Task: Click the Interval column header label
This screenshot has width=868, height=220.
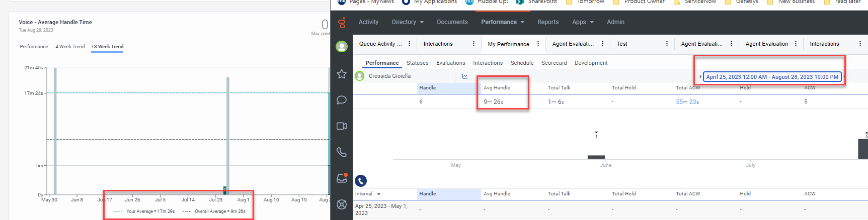Action: (x=364, y=194)
